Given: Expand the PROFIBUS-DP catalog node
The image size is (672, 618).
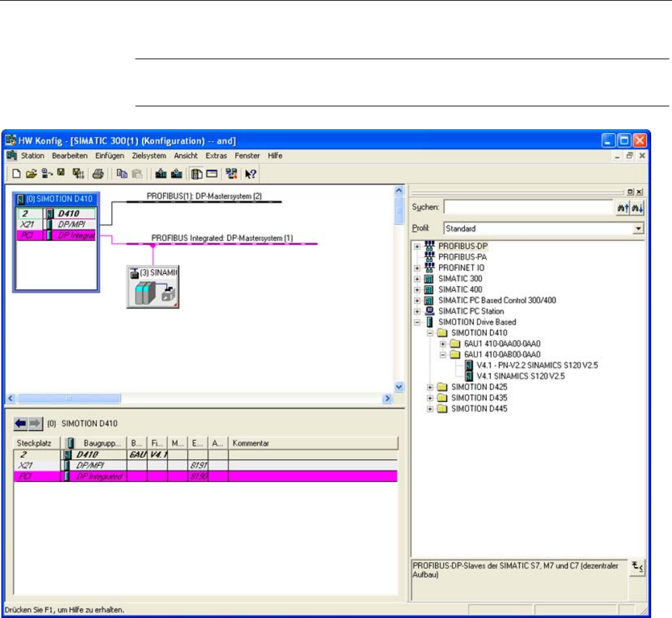Looking at the screenshot, I should tap(417, 246).
